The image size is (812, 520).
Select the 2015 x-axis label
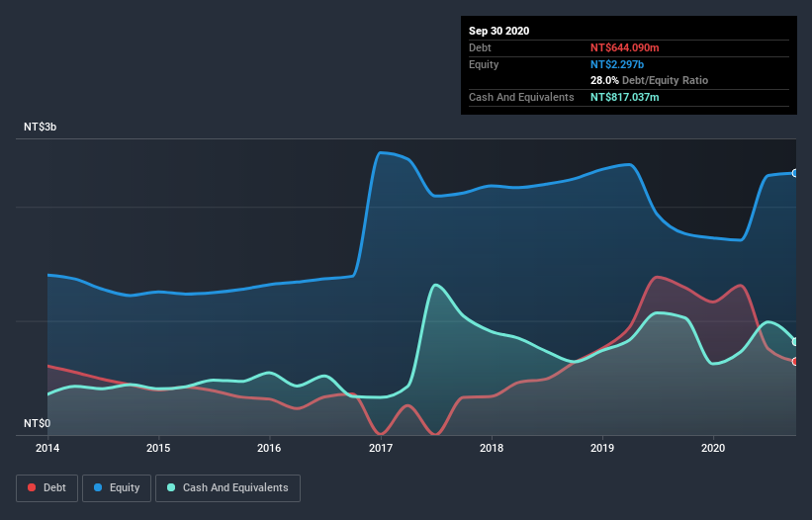tap(158, 448)
